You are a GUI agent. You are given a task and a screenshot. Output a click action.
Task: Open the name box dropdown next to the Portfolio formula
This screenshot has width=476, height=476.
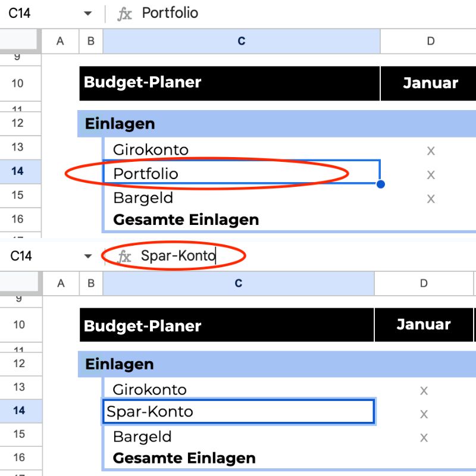pos(88,14)
